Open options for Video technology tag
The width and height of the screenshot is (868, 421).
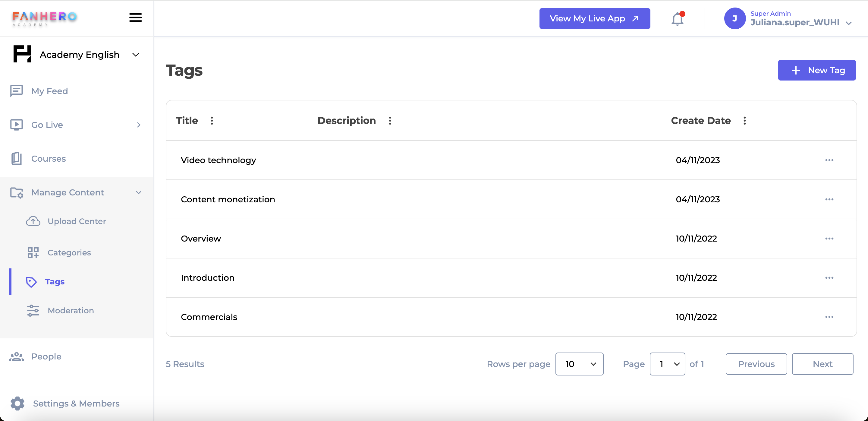830,160
